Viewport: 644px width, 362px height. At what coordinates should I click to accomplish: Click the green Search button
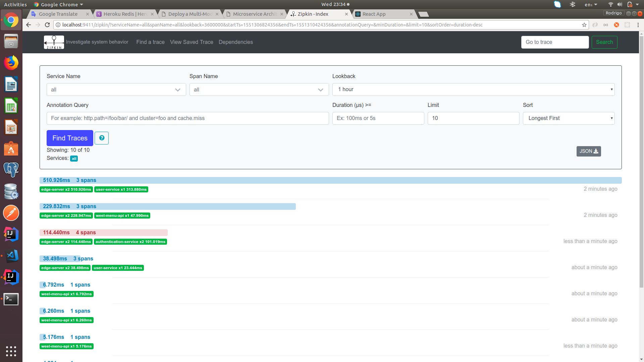pyautogui.click(x=604, y=42)
